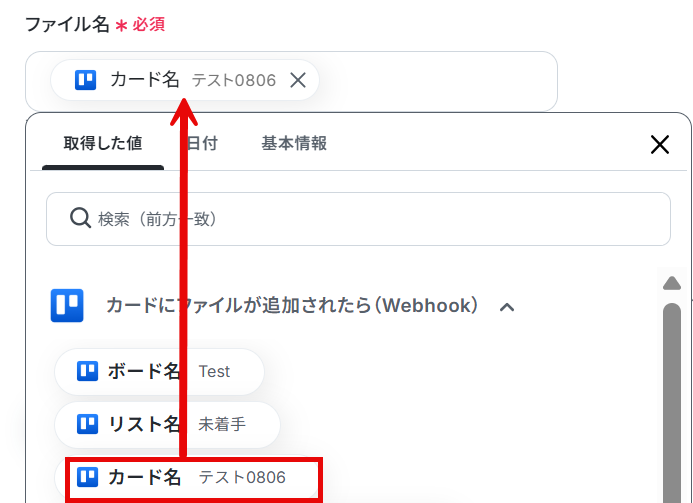Click the scrollbar up arrow

tap(672, 283)
